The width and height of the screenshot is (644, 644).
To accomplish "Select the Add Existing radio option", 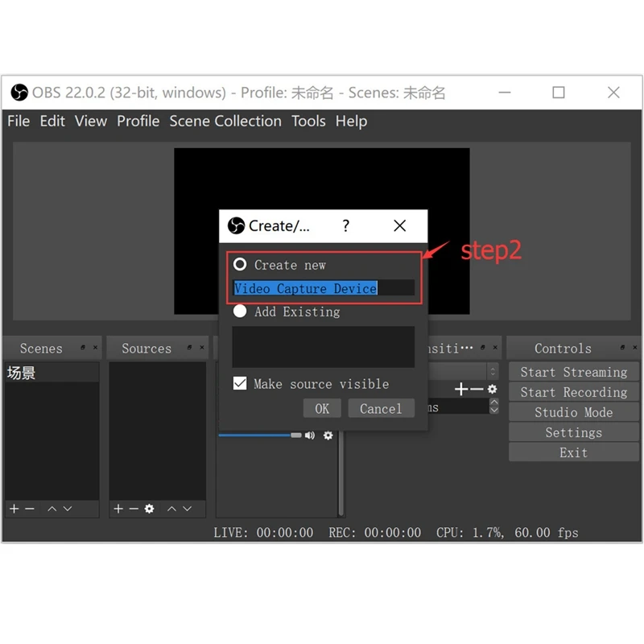I will (x=240, y=312).
